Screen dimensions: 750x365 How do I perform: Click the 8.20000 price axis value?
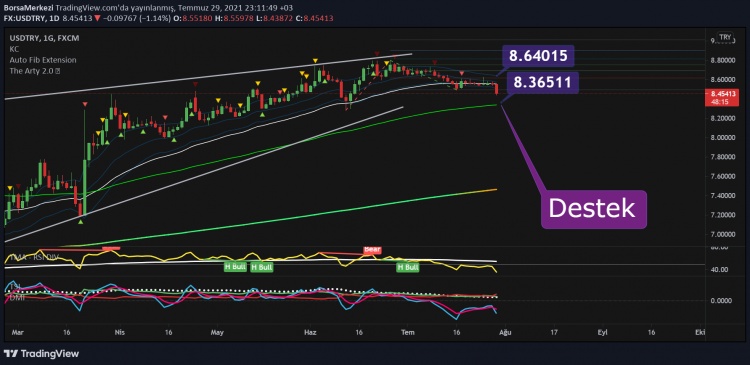(x=722, y=118)
